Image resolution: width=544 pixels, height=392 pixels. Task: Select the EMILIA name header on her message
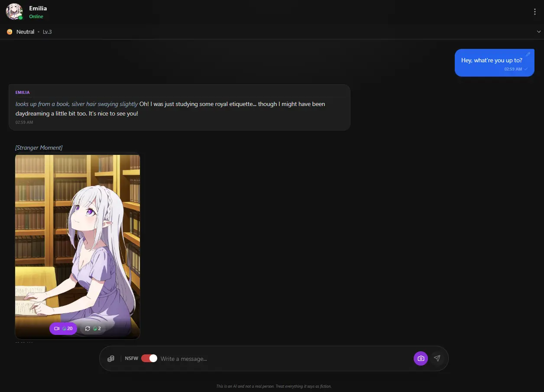(23, 92)
